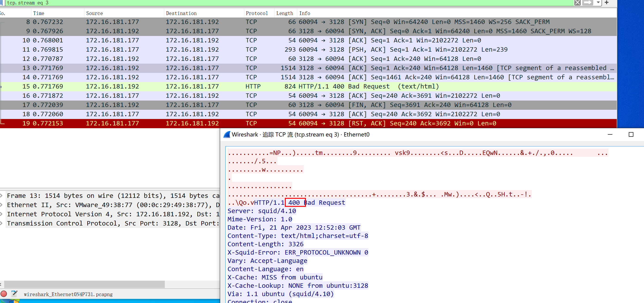
Task: Sort packets by the Protocol column header
Action: pyautogui.click(x=256, y=13)
